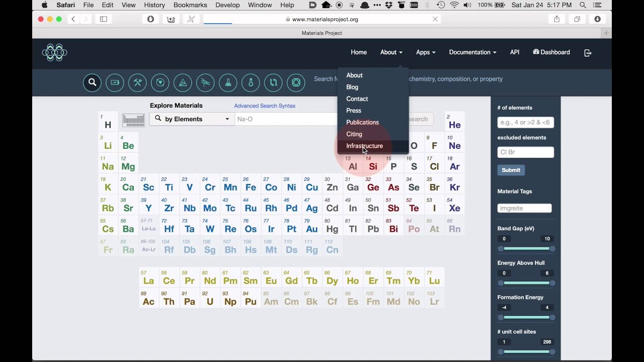Open the Phase Diagram triangle icon

pos(183,82)
